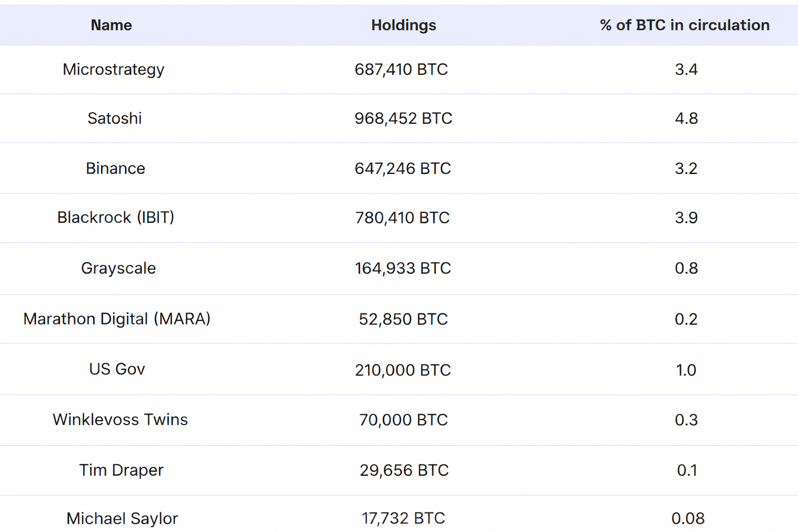Select the 968,452 BTC holdings cell

403,118
